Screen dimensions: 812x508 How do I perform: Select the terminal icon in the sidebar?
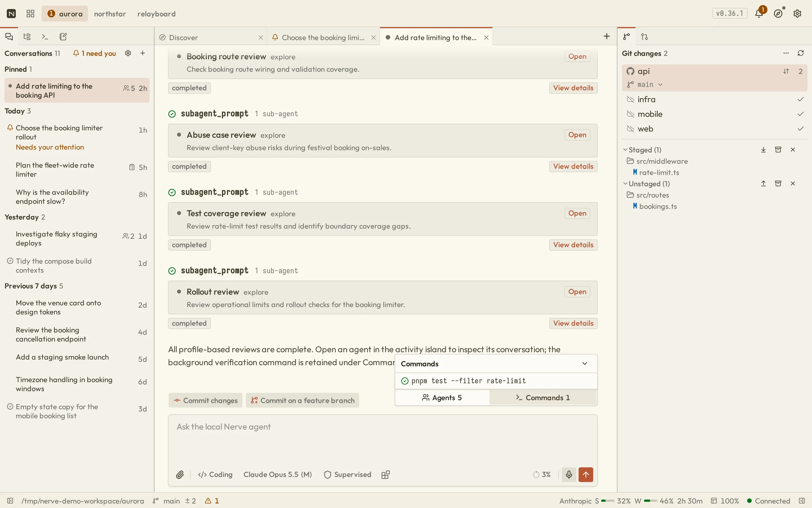45,37
